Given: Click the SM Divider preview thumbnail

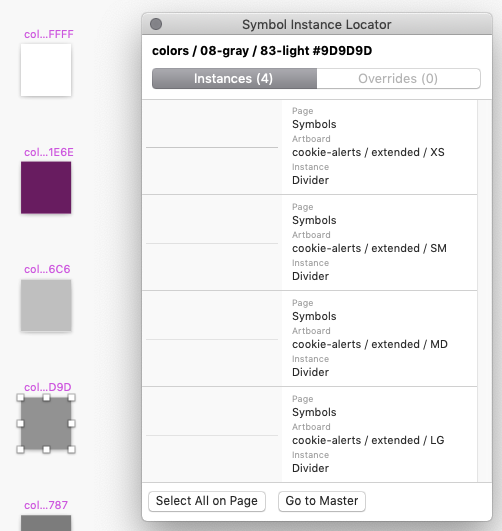Looking at the screenshot, I should [212, 243].
